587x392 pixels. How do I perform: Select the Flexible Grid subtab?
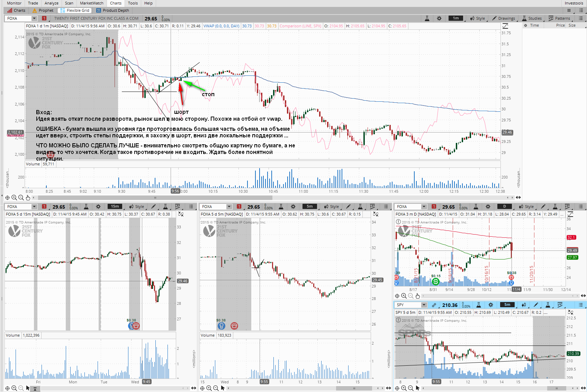coord(75,10)
